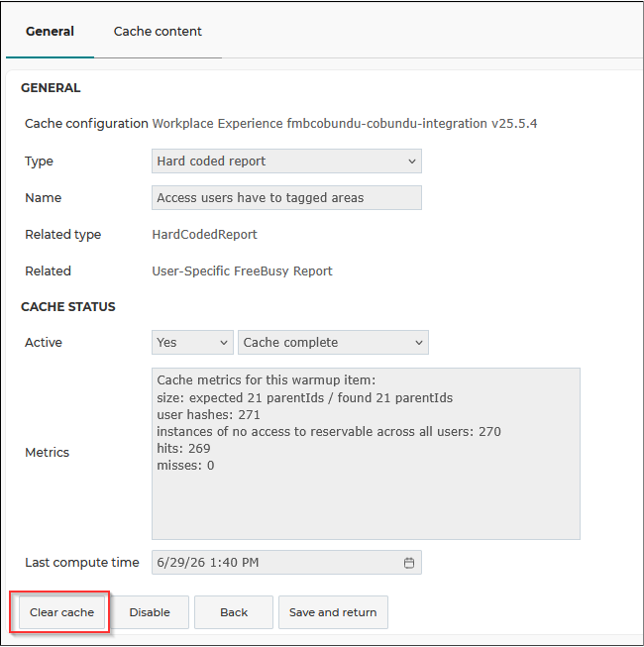The image size is (644, 647).
Task: Open the Type dropdown showing Hard coded report
Action: [286, 161]
